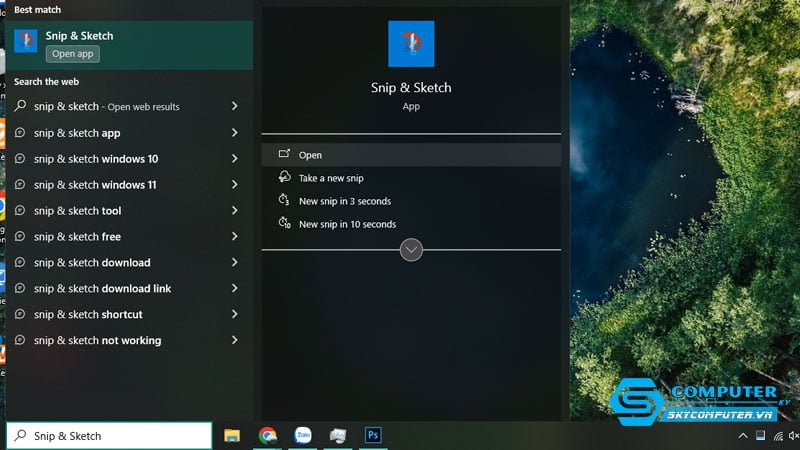Click the Snip & Sketch icon in Best match
800x450 pixels.
point(26,41)
